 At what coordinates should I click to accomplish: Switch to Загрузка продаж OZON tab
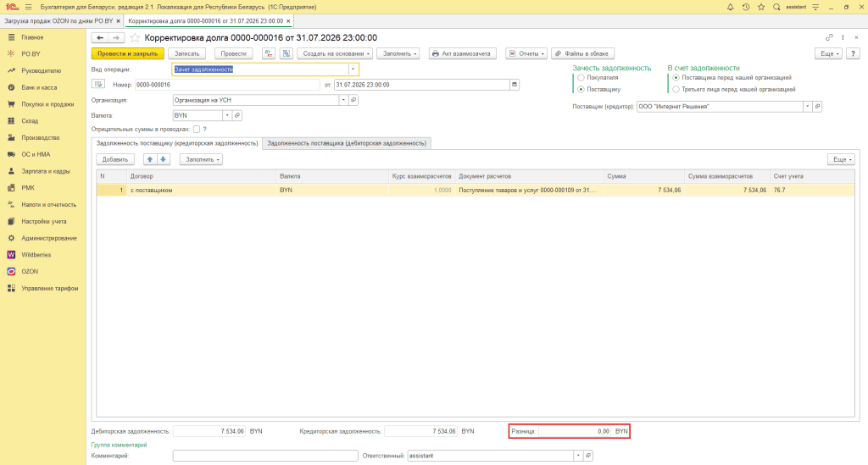point(58,21)
